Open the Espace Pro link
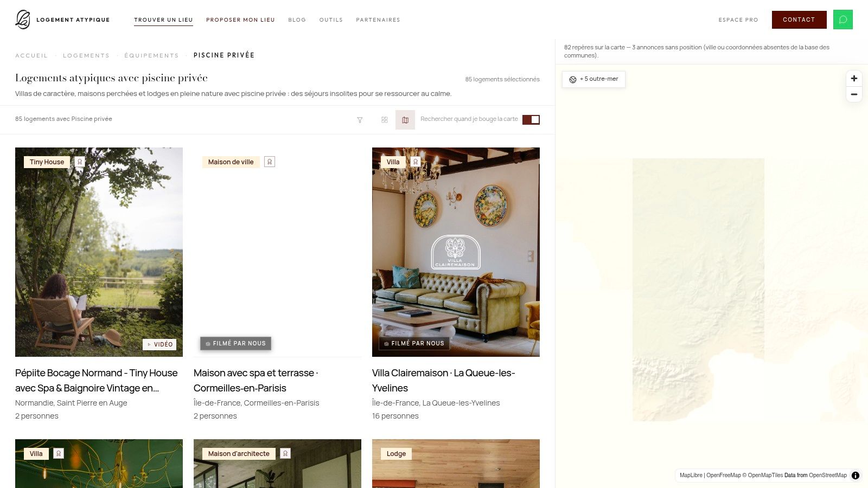This screenshot has height=488, width=868. [738, 20]
